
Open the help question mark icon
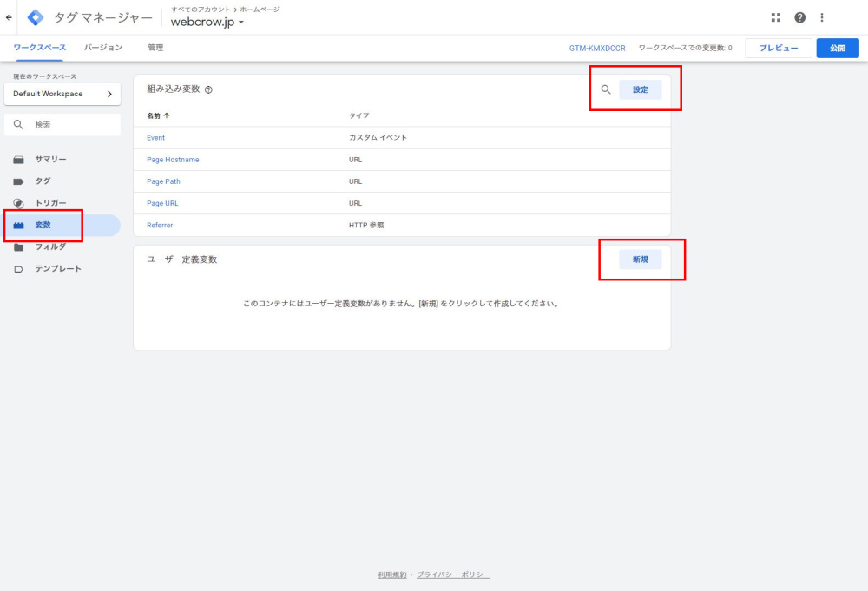click(x=799, y=17)
